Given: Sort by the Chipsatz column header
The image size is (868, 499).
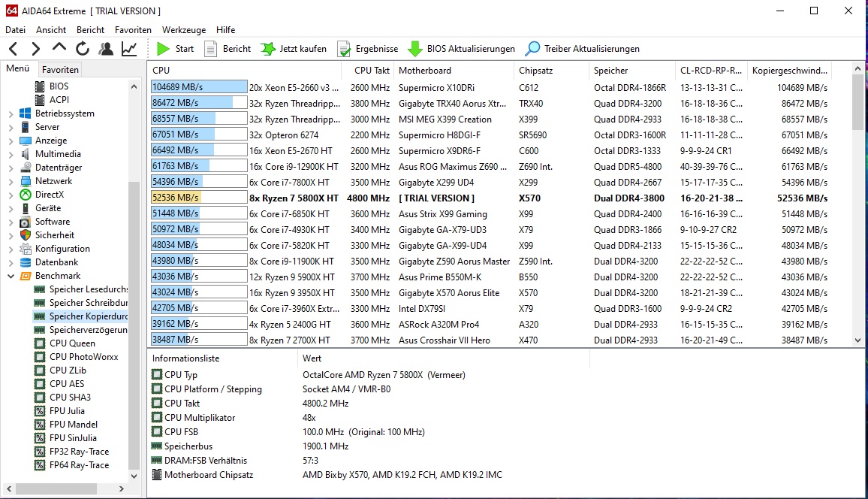Looking at the screenshot, I should (551, 71).
